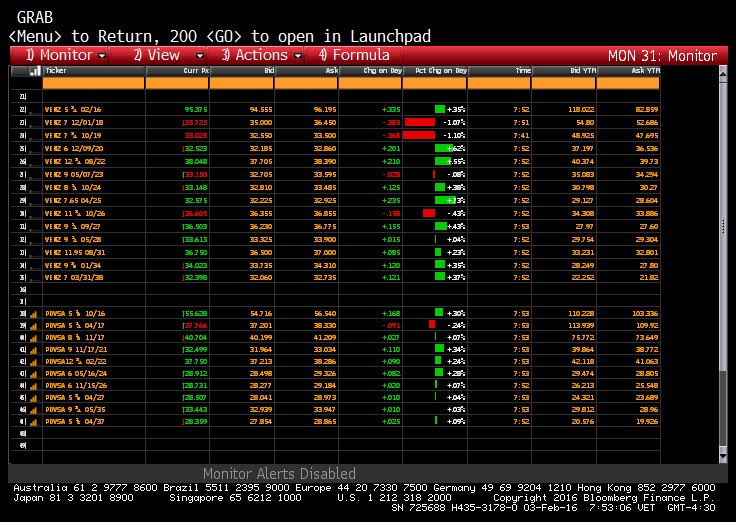Click orange filter field under Curr Px column
The image size is (736, 522).
coord(177,84)
